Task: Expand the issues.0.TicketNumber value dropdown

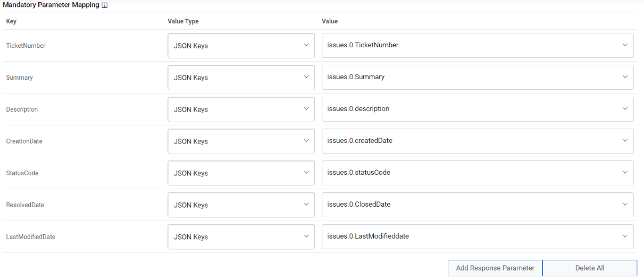Action: 477,45
